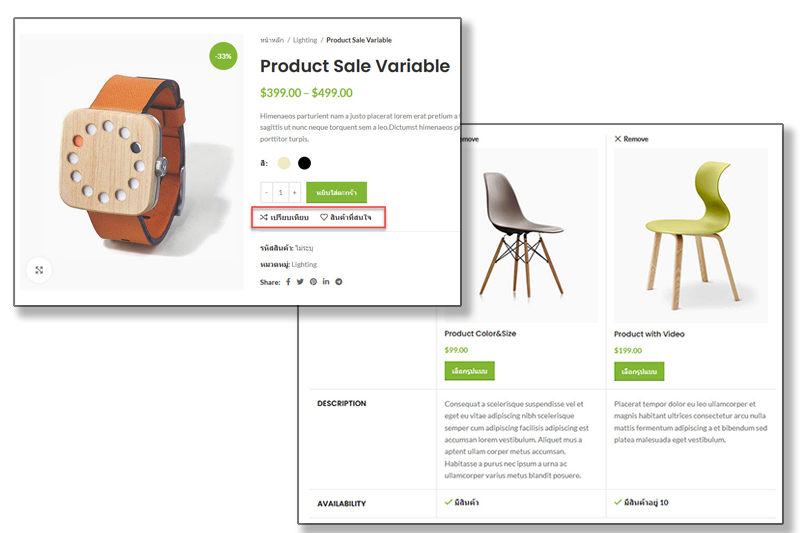Select the beige color swatch
This screenshot has height=533, width=800.
coord(284,163)
